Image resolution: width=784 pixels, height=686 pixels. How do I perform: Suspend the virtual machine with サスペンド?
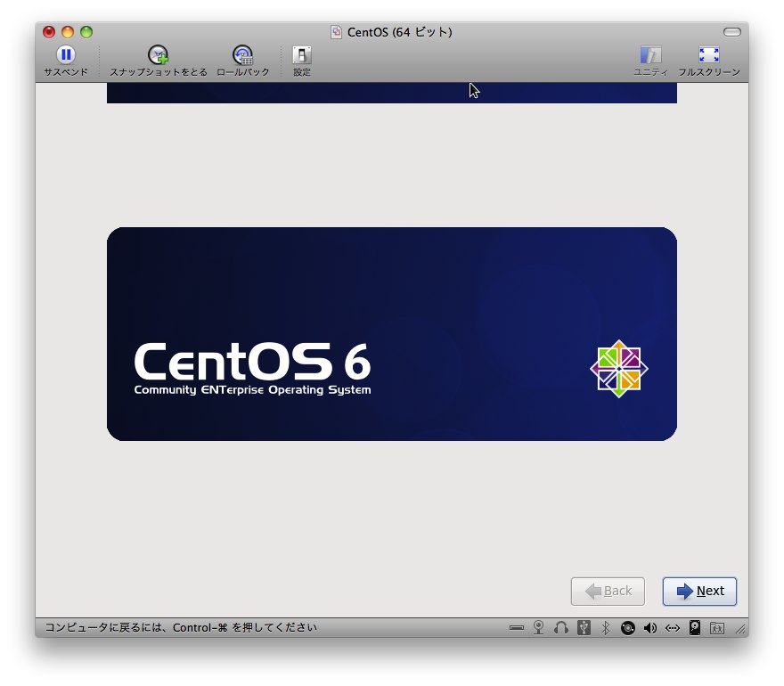coord(66,60)
